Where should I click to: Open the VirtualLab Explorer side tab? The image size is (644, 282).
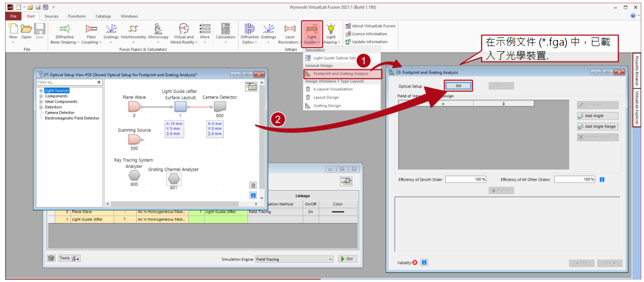636,107
